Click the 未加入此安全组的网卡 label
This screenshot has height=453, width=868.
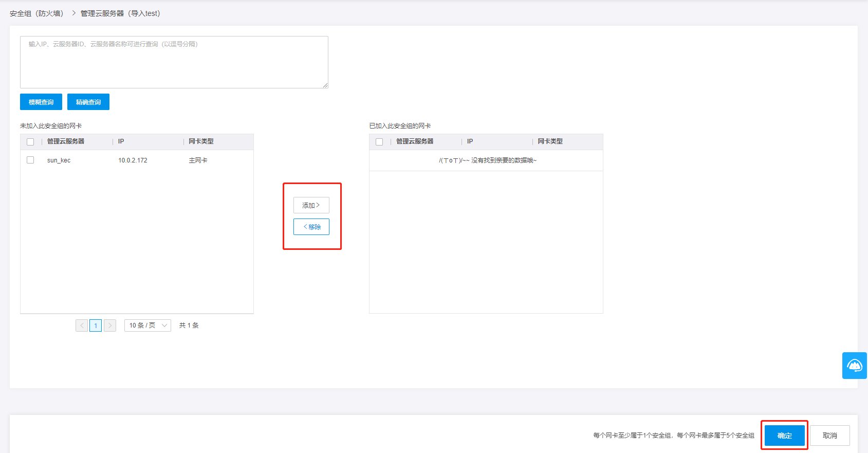[51, 126]
